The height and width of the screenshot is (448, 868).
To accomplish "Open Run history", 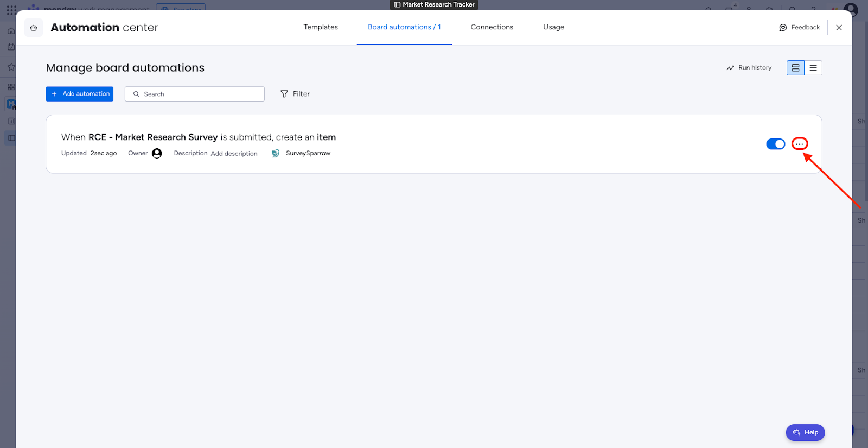I will click(x=749, y=68).
